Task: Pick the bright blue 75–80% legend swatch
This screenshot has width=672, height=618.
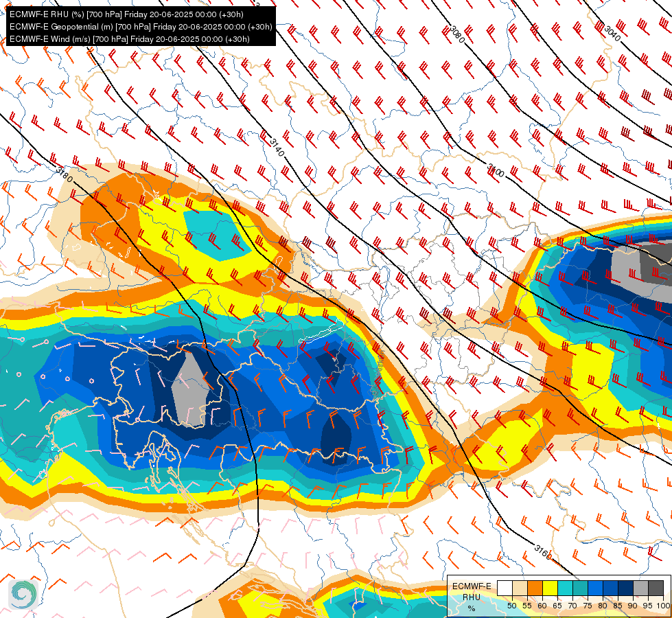Action: 596,588
